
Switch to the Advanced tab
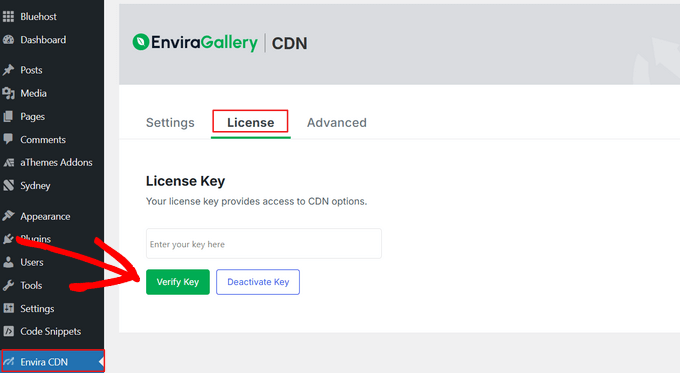click(337, 123)
